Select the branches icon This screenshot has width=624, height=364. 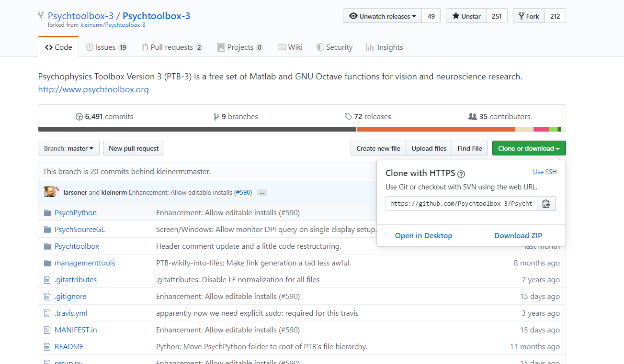click(x=217, y=116)
